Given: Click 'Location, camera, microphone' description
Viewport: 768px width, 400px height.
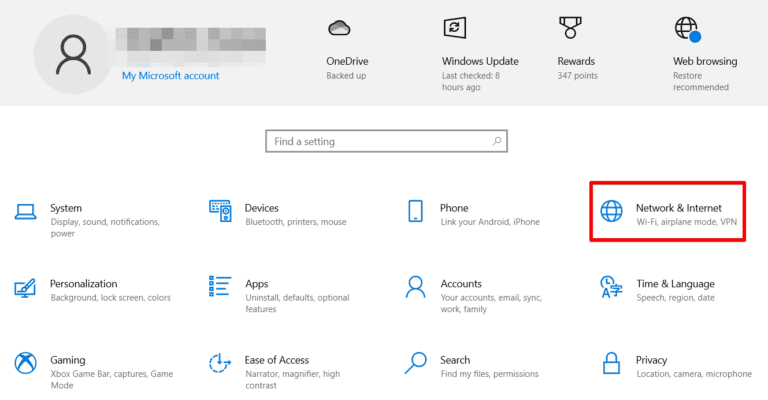Looking at the screenshot, I should [694, 374].
